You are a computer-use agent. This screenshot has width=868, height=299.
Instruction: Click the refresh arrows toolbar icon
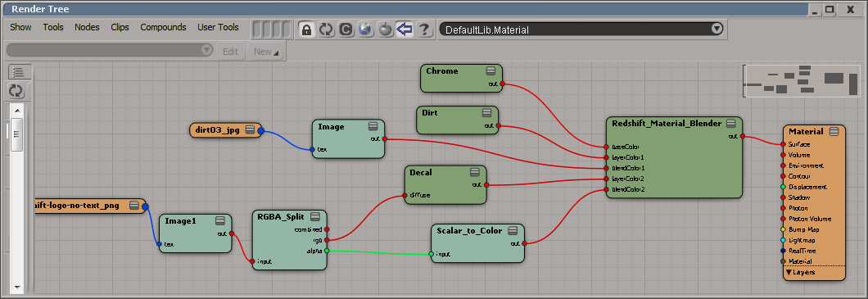coord(326,29)
